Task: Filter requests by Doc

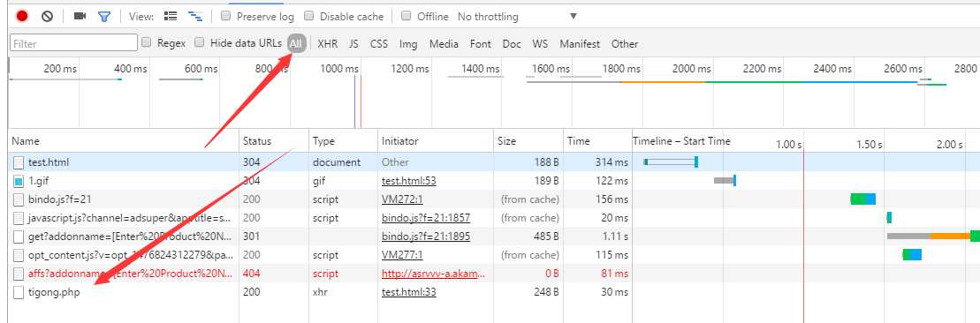Action: [512, 44]
